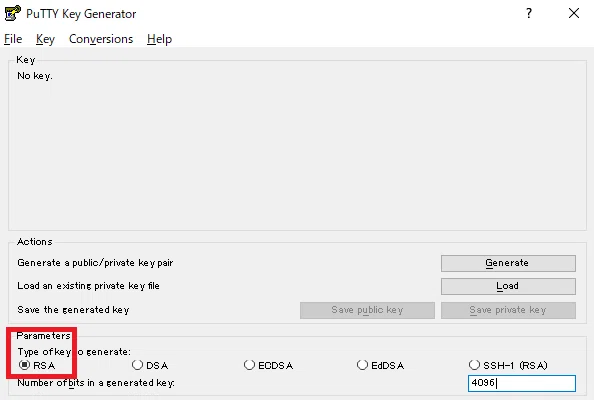Click 'Save the generated key' label
594x400 pixels.
[x=73, y=310]
